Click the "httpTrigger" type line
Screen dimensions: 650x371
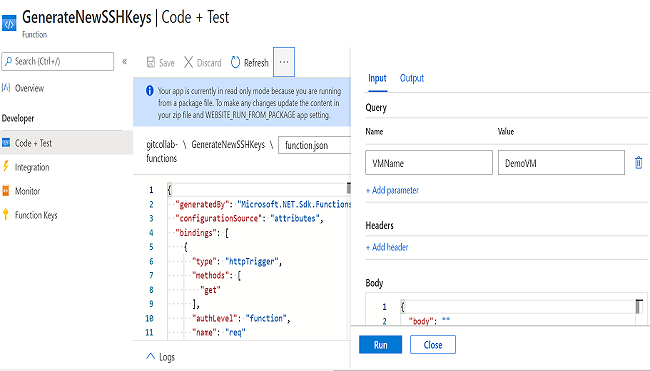tap(237, 262)
